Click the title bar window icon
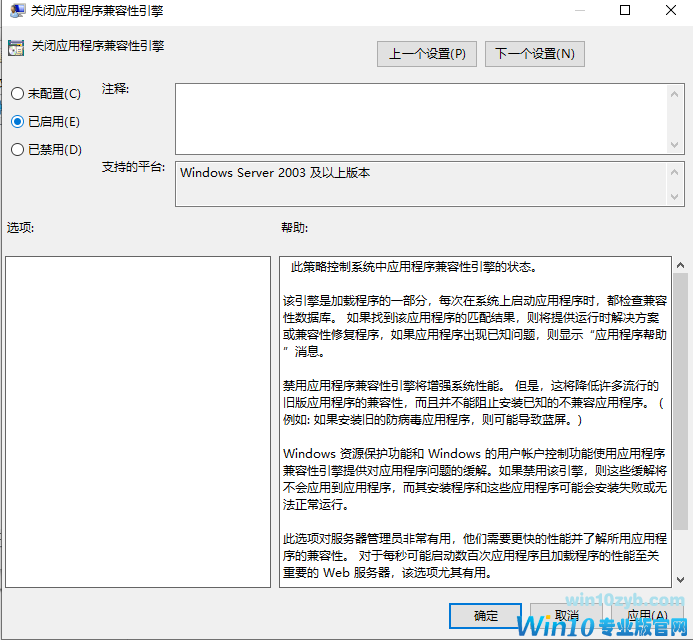The width and height of the screenshot is (693, 640). [x=17, y=10]
